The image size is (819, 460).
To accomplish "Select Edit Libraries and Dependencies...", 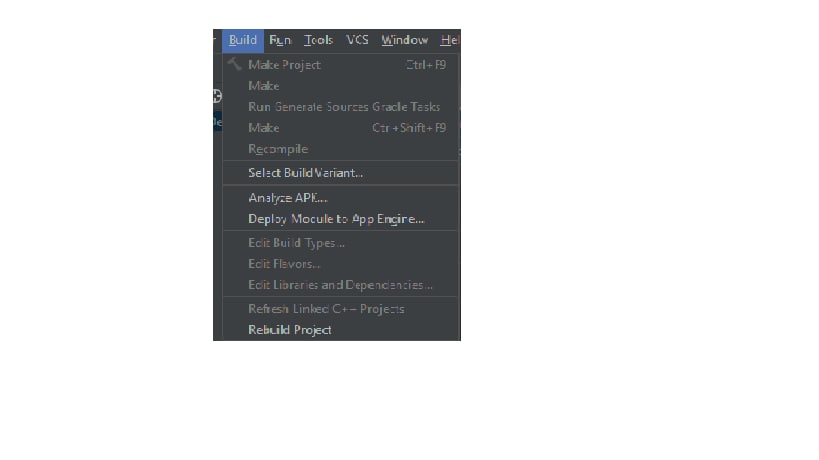I will pyautogui.click(x=340, y=285).
